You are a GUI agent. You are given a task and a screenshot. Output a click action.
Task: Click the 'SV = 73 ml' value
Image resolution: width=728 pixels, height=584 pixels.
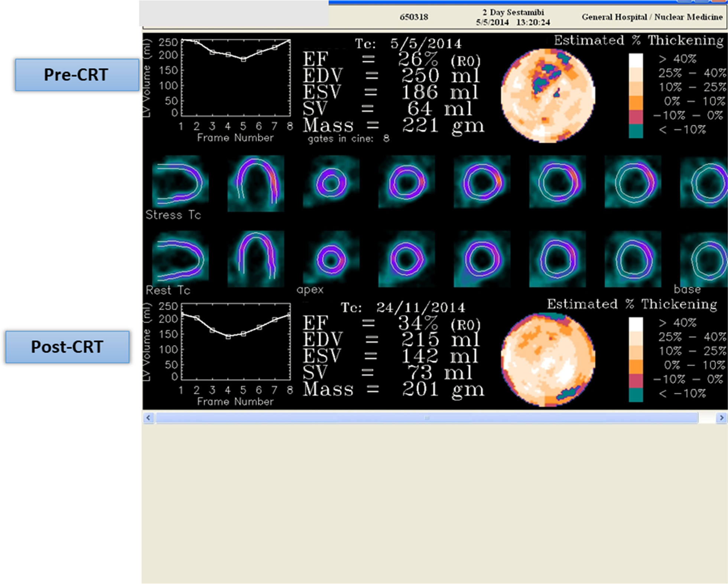[388, 373]
